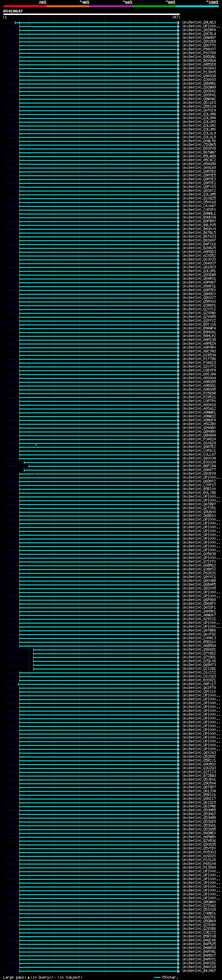Select hit label UniRef100_A5C4C2

click(x=199, y=160)
